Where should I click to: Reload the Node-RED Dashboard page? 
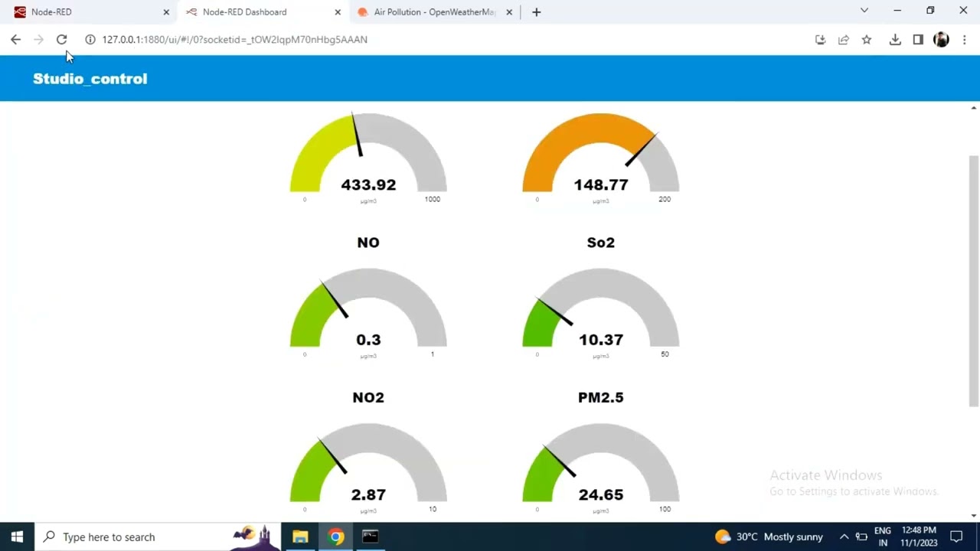click(x=61, y=40)
